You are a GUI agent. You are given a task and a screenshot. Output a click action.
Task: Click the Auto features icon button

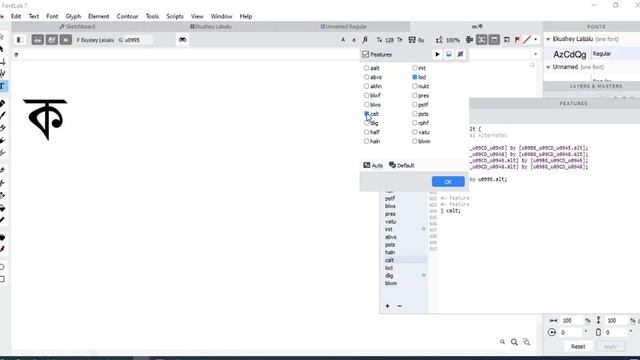(x=373, y=165)
